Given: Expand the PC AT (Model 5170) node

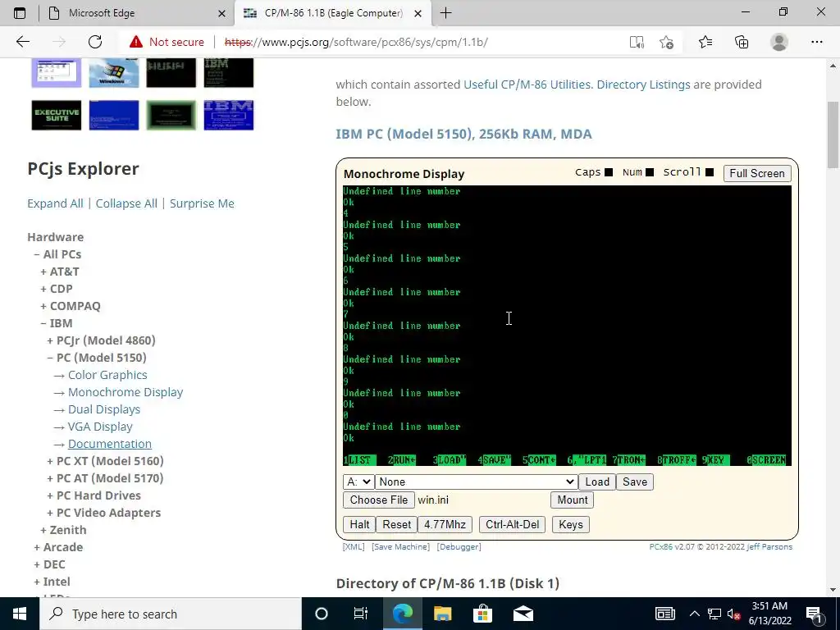Looking at the screenshot, I should coord(50,478).
